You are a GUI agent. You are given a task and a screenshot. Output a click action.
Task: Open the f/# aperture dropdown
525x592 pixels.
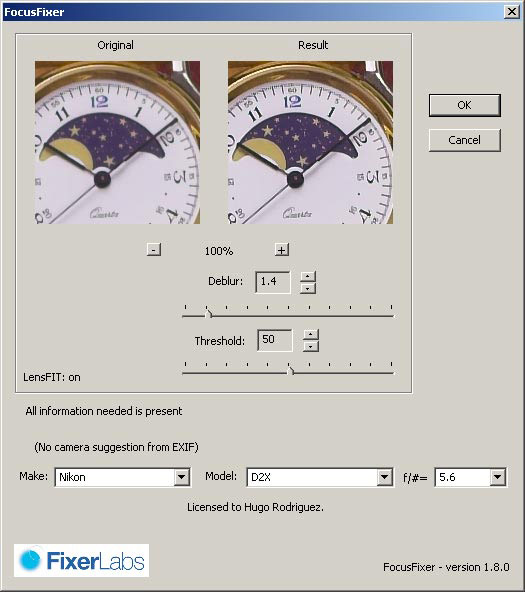pos(497,477)
